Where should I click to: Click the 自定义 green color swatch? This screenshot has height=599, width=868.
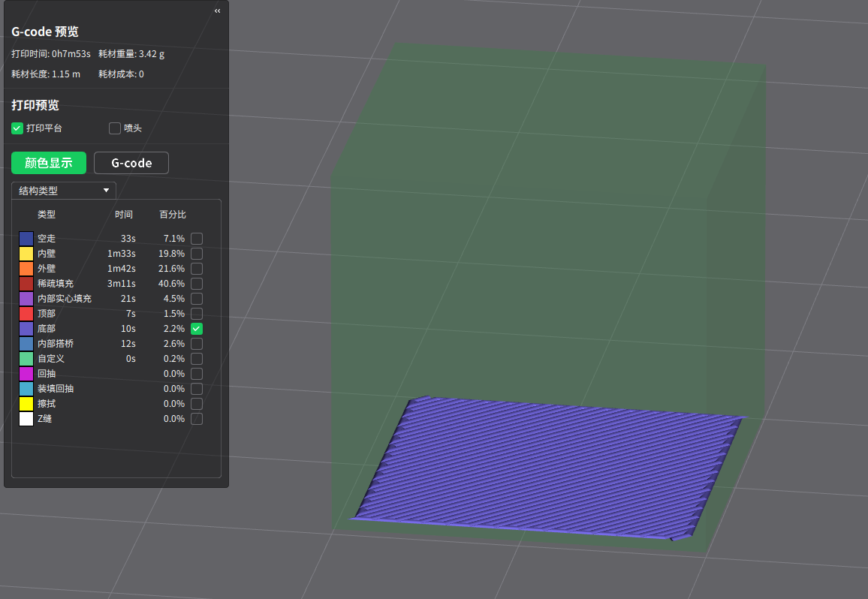26,359
